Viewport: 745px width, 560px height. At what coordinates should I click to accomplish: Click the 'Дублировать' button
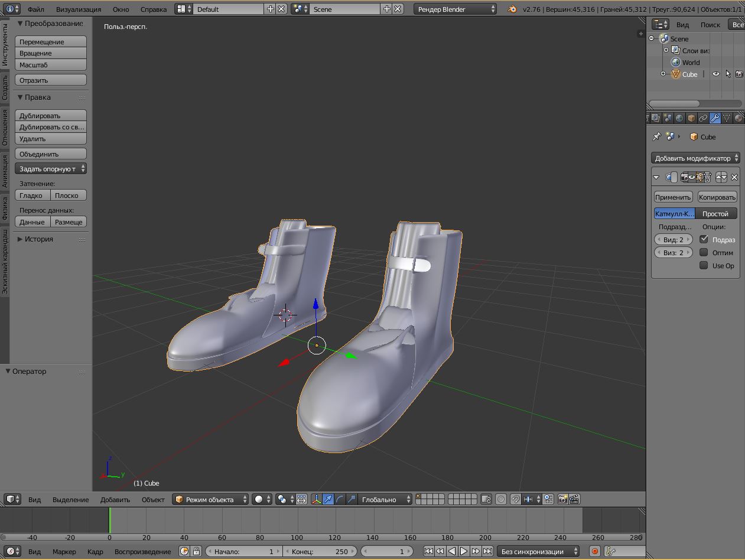(51, 115)
